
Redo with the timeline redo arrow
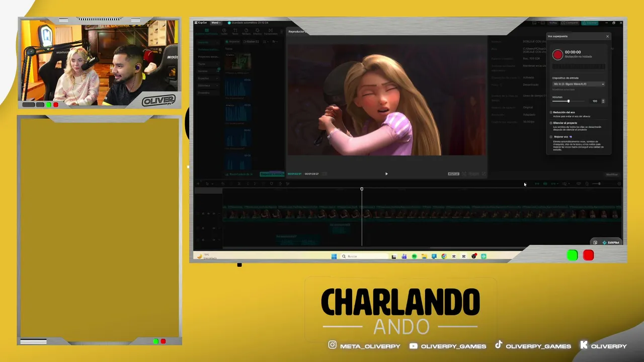point(230,184)
